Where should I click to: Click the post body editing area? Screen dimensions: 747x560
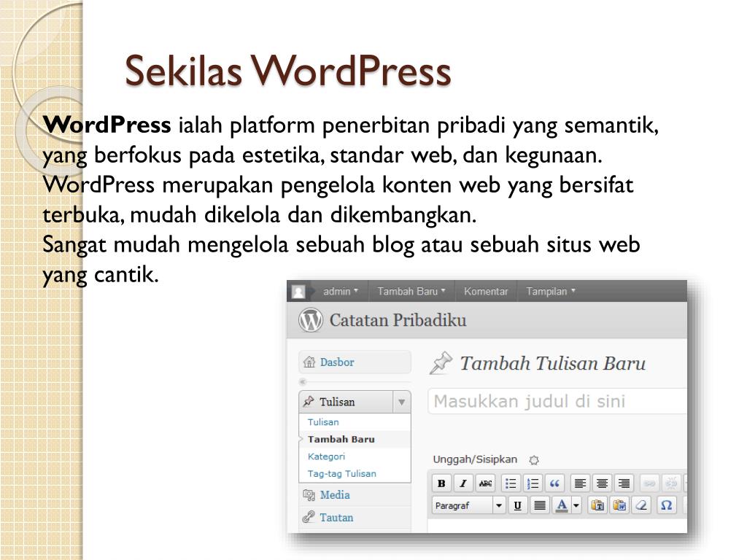pyautogui.click(x=557, y=526)
